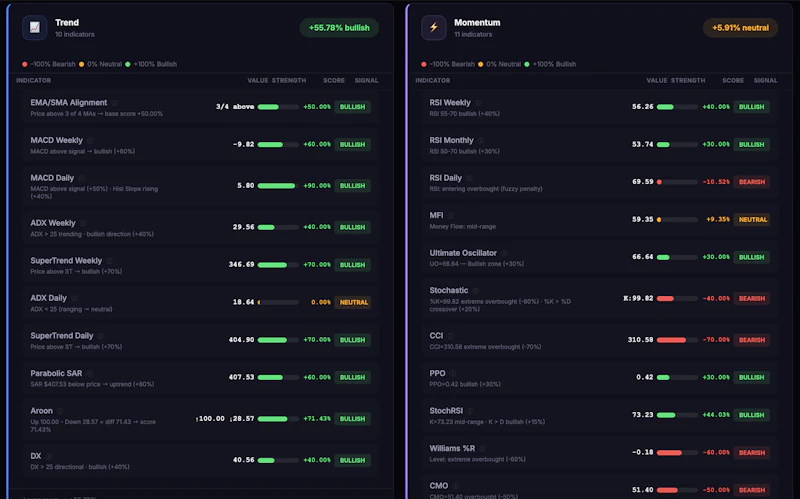The height and width of the screenshot is (499, 800).
Task: Select the MFI score +9.35%
Action: coord(718,219)
